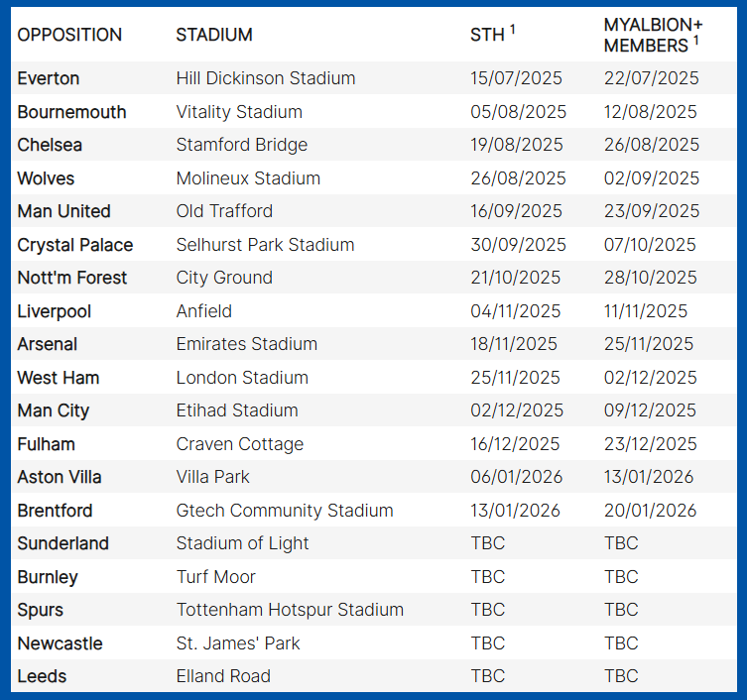
Task: Click Sunderland's STH TBC cell
Action: click(x=488, y=543)
